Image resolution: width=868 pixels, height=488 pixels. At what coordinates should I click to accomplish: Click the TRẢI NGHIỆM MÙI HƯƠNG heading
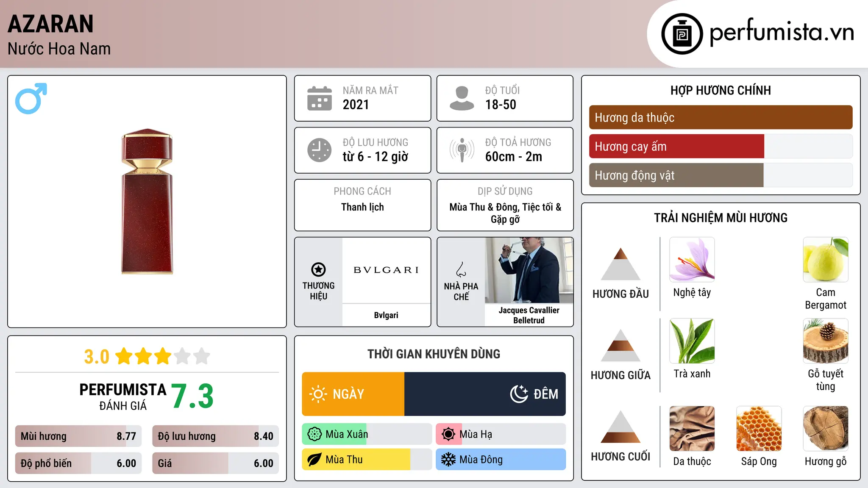[721, 218]
